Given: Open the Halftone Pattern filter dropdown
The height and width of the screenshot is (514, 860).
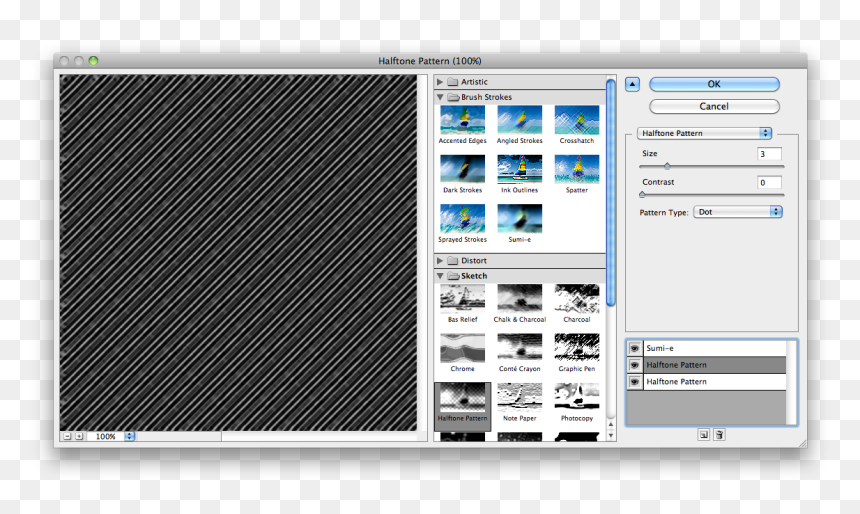Looking at the screenshot, I should 704,133.
